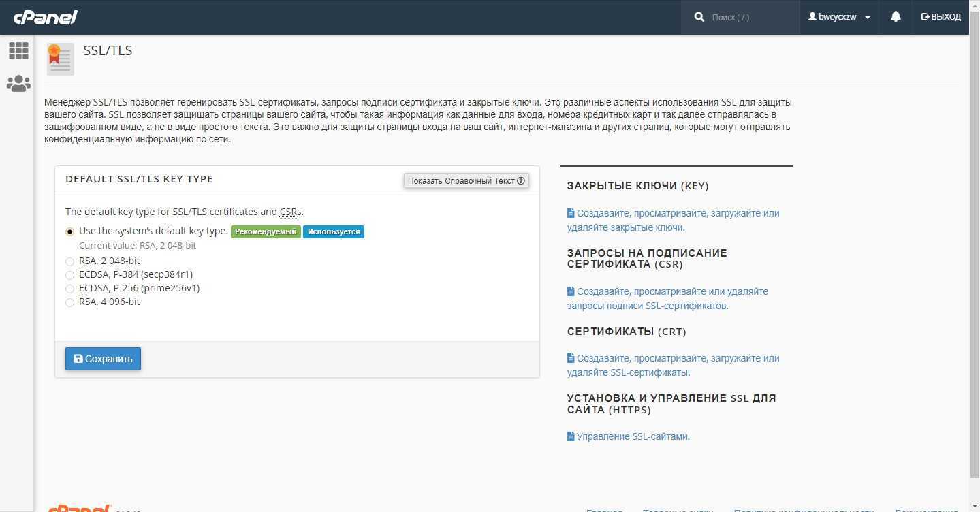Screen dimensions: 980x512
Task: Click the cPanel logo in header
Action: click(x=46, y=17)
